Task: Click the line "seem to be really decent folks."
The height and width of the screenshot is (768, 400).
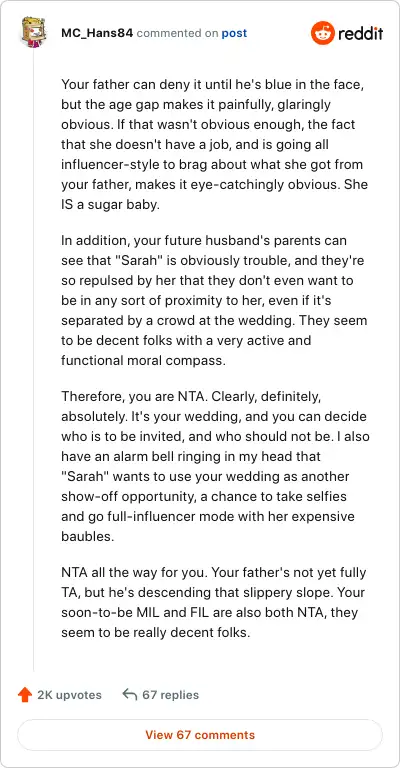Action: pos(156,632)
